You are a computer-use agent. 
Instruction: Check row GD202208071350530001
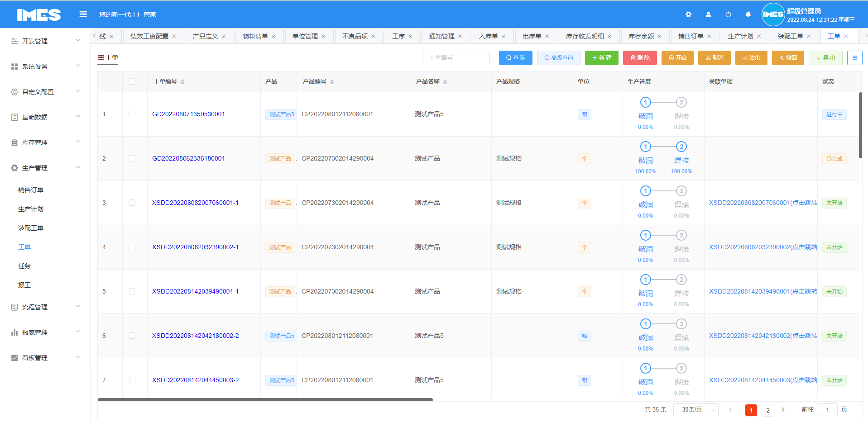[x=132, y=114]
